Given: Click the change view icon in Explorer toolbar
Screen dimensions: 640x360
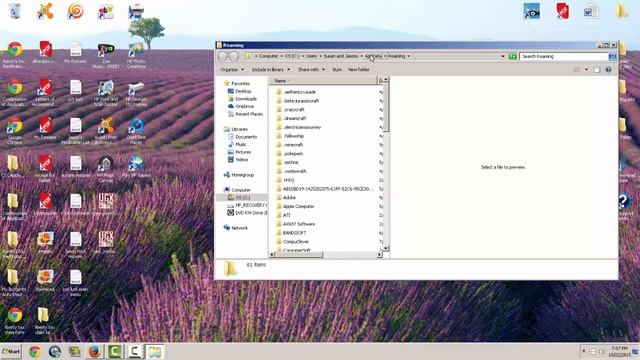Looking at the screenshot, I should click(577, 70).
